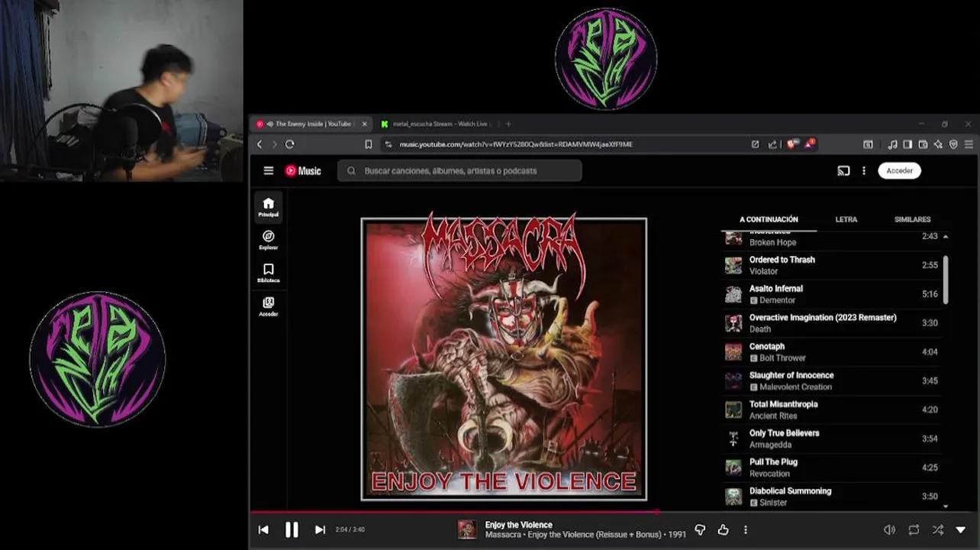Toggle repeat mode in player bar
This screenshot has height=550, width=980.
[914, 529]
